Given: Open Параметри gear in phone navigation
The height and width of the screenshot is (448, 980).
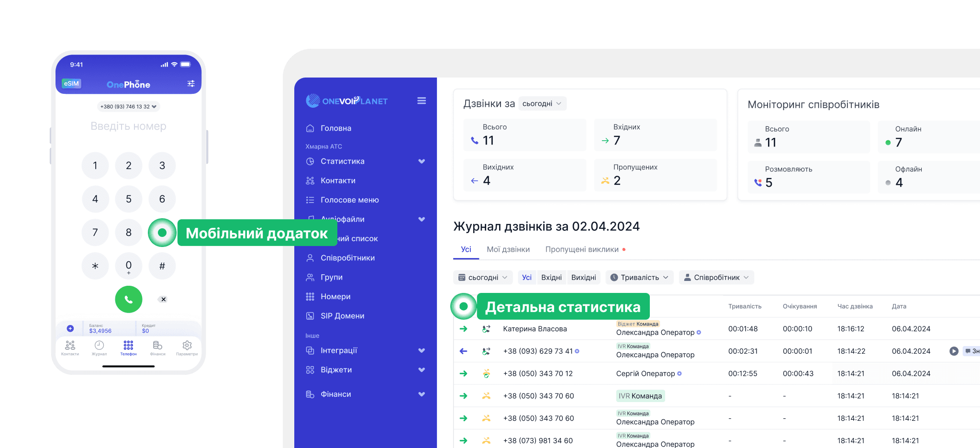Looking at the screenshot, I should [187, 348].
